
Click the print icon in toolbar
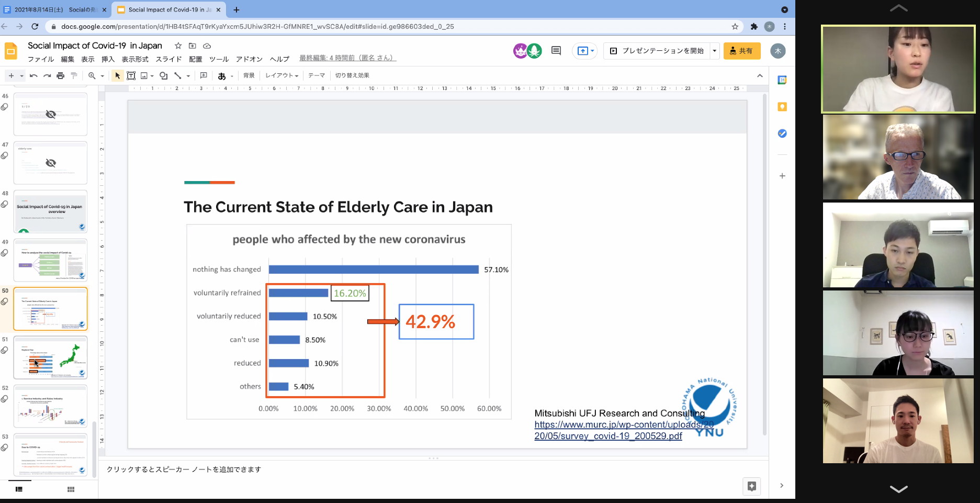(60, 76)
